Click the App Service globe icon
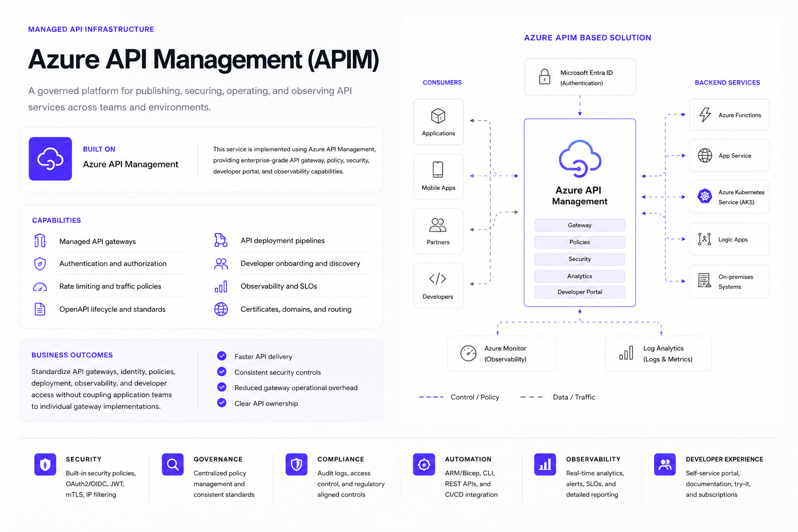The width and height of the screenshot is (798, 532). click(x=705, y=155)
